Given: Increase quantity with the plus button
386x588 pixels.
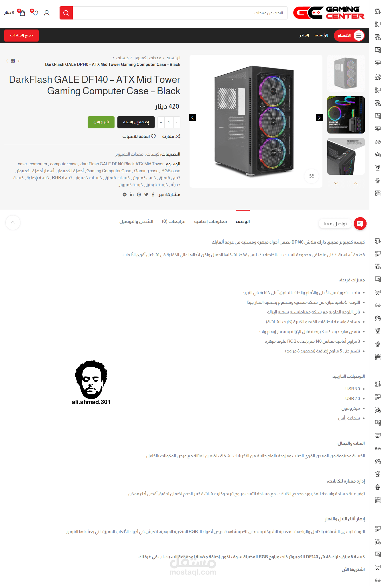Looking at the screenshot, I should 161,122.
